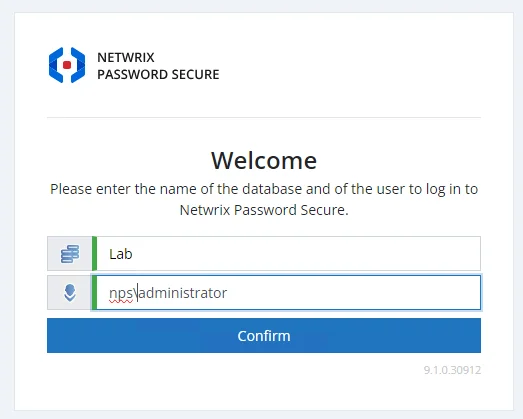Image resolution: width=523 pixels, height=419 pixels.
Task: Click the PASSWORD SECURE title text
Action: coord(158,74)
